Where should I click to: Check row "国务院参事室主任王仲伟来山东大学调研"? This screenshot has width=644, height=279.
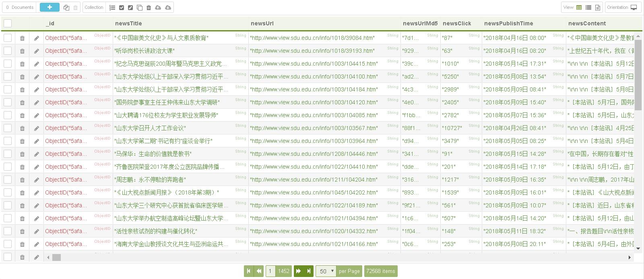coord(8,102)
